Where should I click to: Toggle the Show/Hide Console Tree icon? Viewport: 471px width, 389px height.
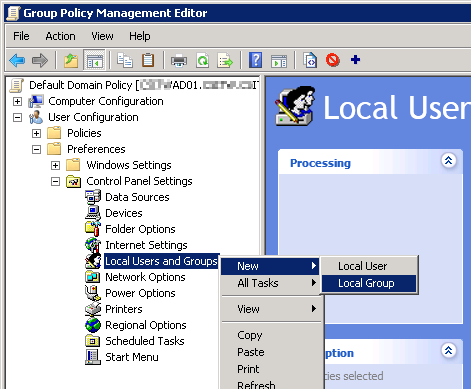[x=95, y=60]
